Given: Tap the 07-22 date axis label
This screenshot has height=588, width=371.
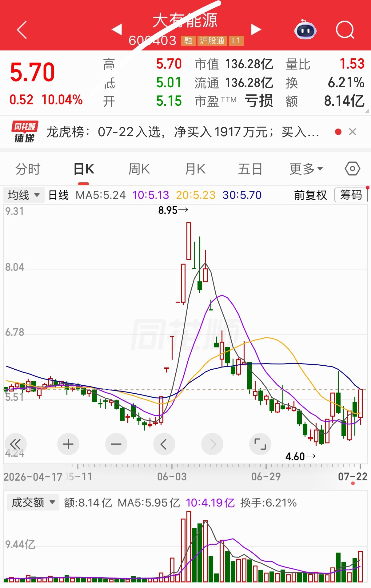Looking at the screenshot, I should (353, 477).
